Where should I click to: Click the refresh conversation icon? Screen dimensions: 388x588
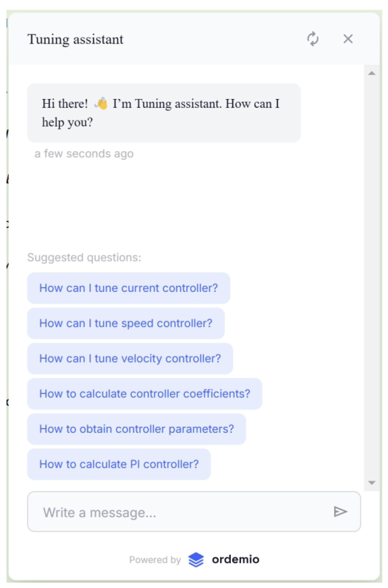click(313, 39)
